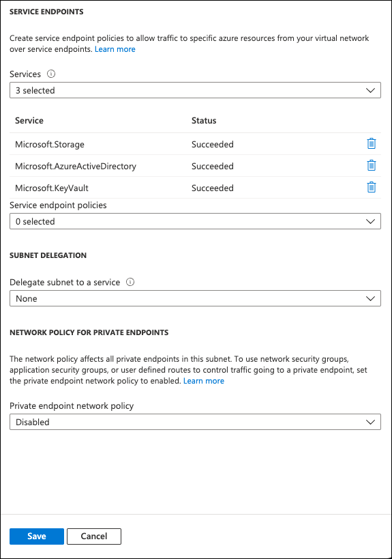Click the Status column header

tap(204, 121)
